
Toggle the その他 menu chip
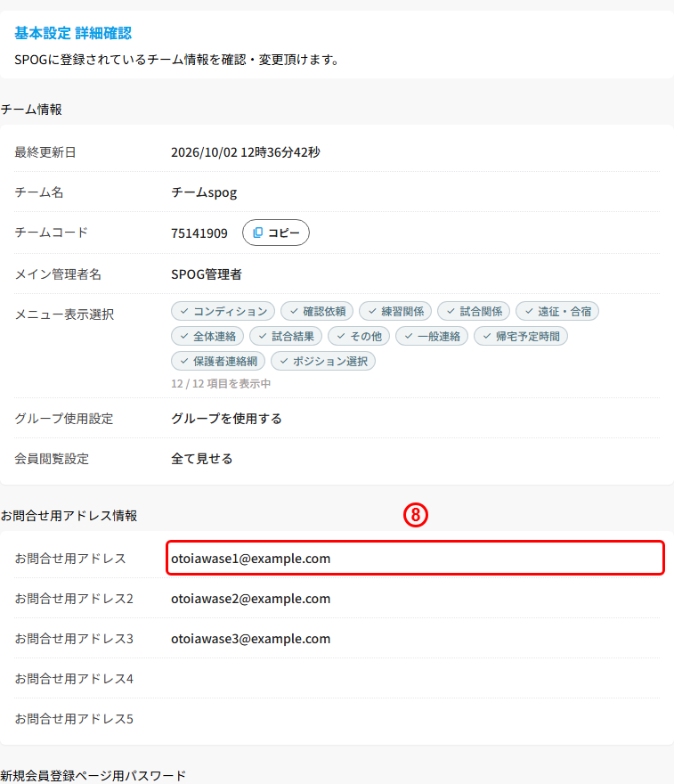click(x=359, y=336)
